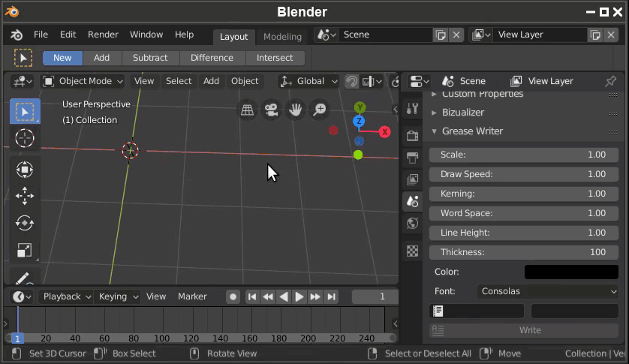
Task: Open the Keying dropdown
Action: (x=118, y=296)
